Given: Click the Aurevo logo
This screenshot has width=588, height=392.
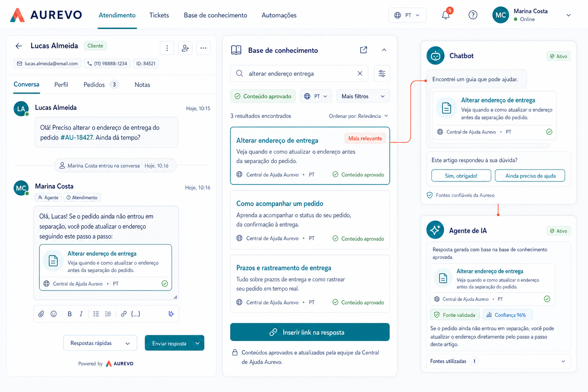Looking at the screenshot, I should point(46,15).
